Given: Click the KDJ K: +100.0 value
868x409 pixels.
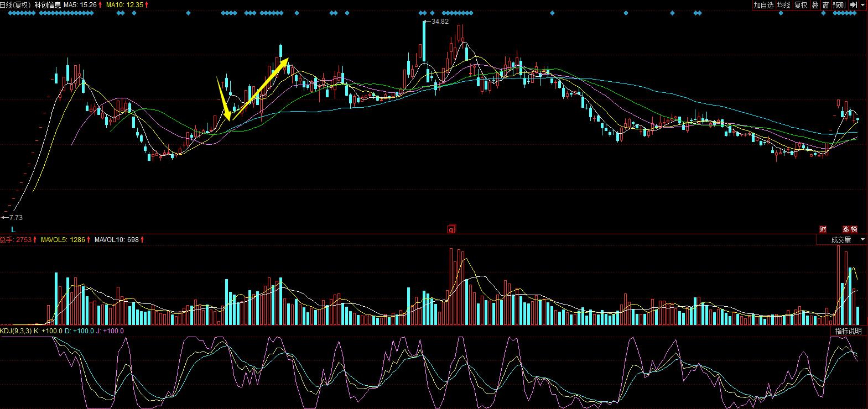Looking at the screenshot, I should (49, 331).
